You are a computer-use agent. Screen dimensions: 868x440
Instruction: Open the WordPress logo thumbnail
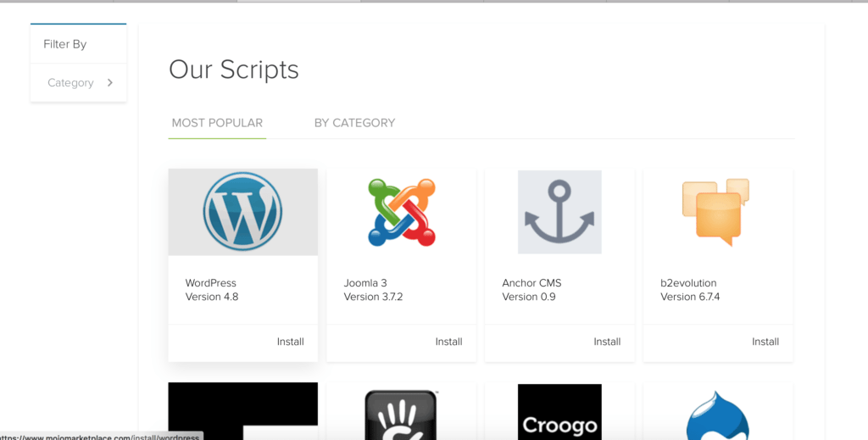[243, 212]
